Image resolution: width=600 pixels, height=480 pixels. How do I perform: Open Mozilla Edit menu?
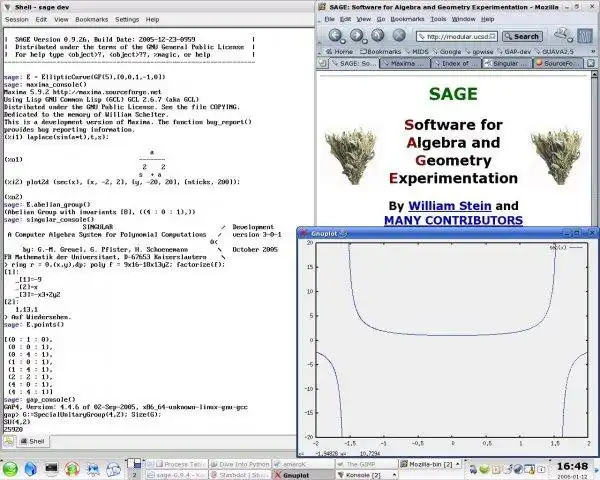pos(345,19)
